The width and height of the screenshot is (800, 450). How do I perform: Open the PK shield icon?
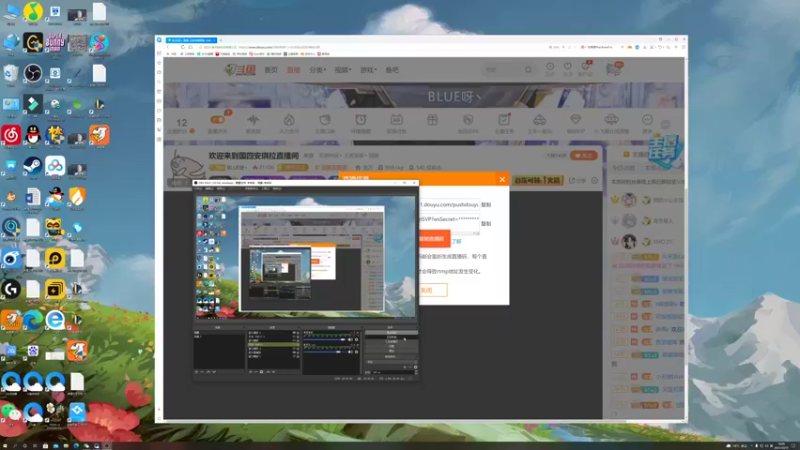468,120
